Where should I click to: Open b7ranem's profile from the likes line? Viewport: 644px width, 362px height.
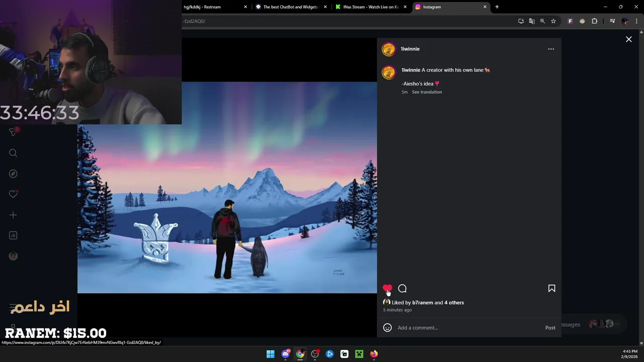[422, 303]
